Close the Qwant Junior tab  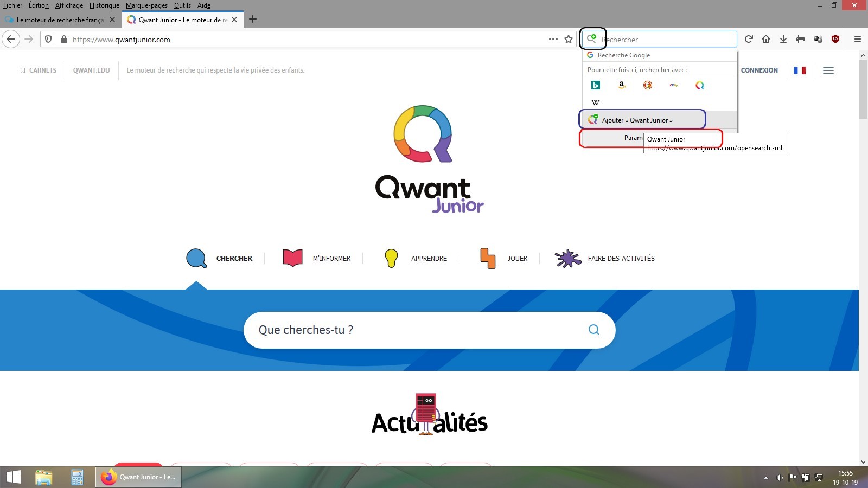pyautogui.click(x=234, y=20)
